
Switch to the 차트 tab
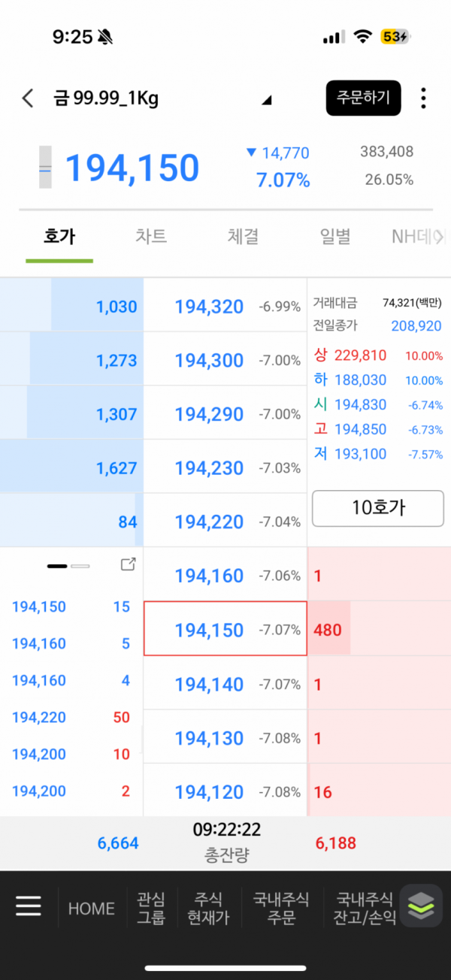pyautogui.click(x=151, y=237)
